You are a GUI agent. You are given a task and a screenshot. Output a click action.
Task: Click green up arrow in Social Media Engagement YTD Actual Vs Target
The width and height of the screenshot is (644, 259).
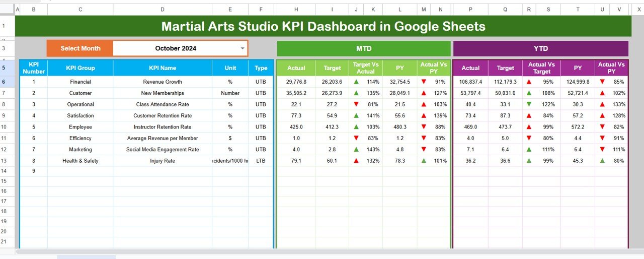click(x=529, y=150)
